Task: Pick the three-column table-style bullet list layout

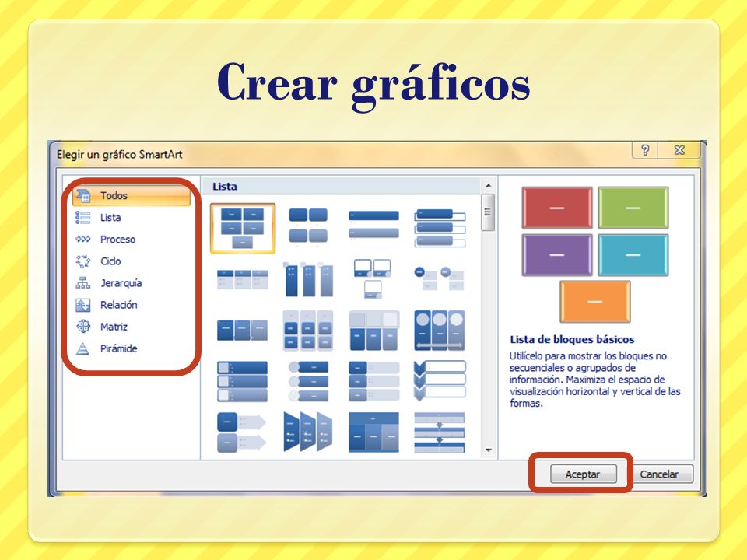Action: click(x=243, y=279)
